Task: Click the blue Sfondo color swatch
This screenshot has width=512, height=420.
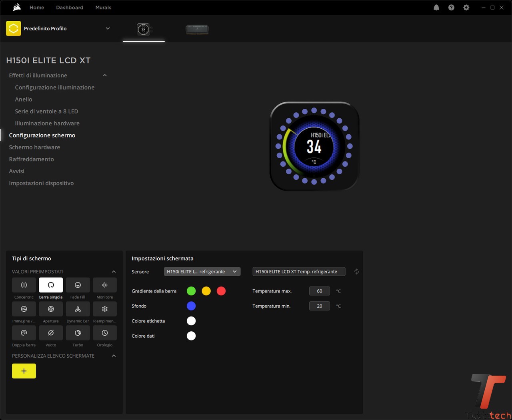Action: pyautogui.click(x=191, y=306)
